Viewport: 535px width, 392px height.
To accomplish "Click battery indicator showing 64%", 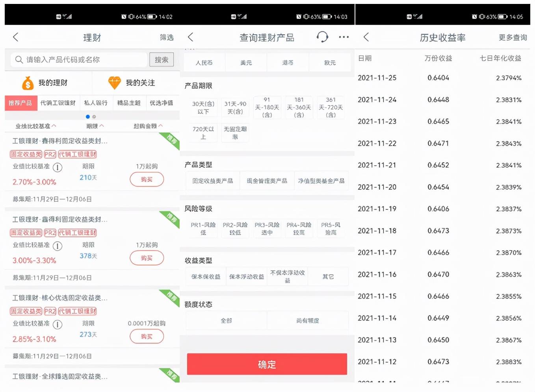I will (152, 17).
